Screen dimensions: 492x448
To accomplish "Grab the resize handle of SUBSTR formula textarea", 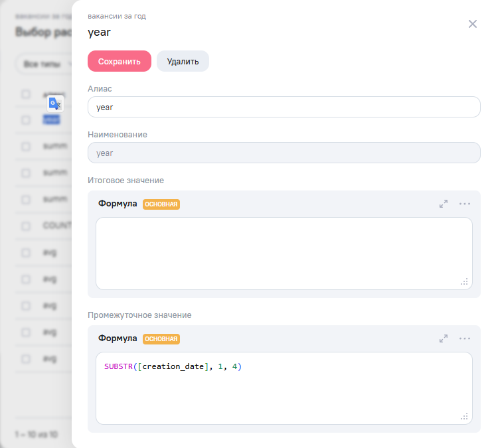I will [x=464, y=417].
